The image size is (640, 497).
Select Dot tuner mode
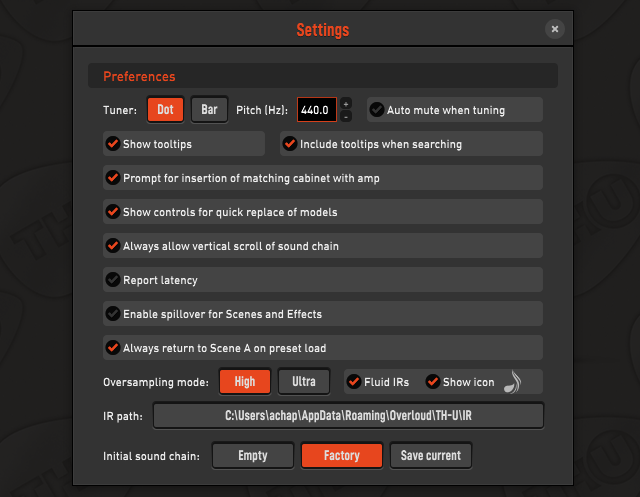[165, 109]
